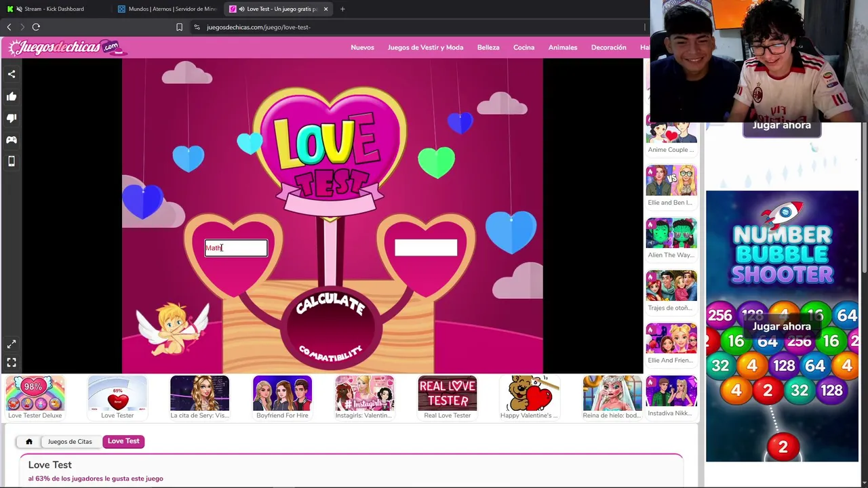Open the Decoración category
This screenshot has height=488, width=868.
pos(608,47)
